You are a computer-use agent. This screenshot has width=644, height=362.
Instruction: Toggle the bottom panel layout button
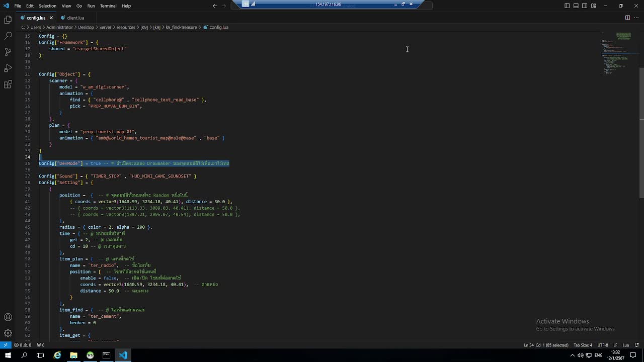tap(576, 6)
